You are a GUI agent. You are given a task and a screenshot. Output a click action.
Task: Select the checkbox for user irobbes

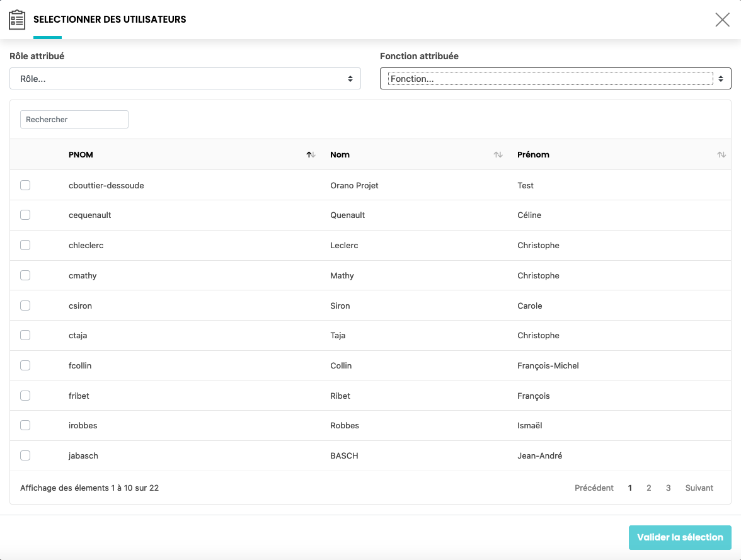click(x=25, y=425)
